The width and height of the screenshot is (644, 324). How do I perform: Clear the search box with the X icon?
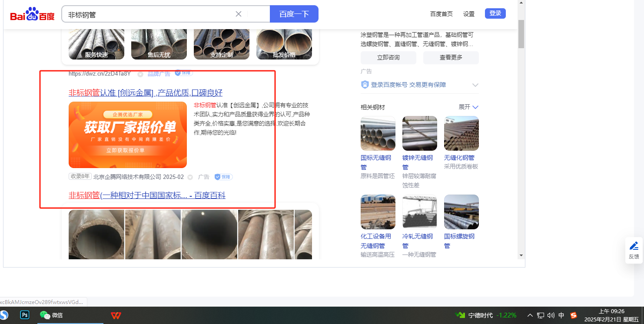pos(239,14)
